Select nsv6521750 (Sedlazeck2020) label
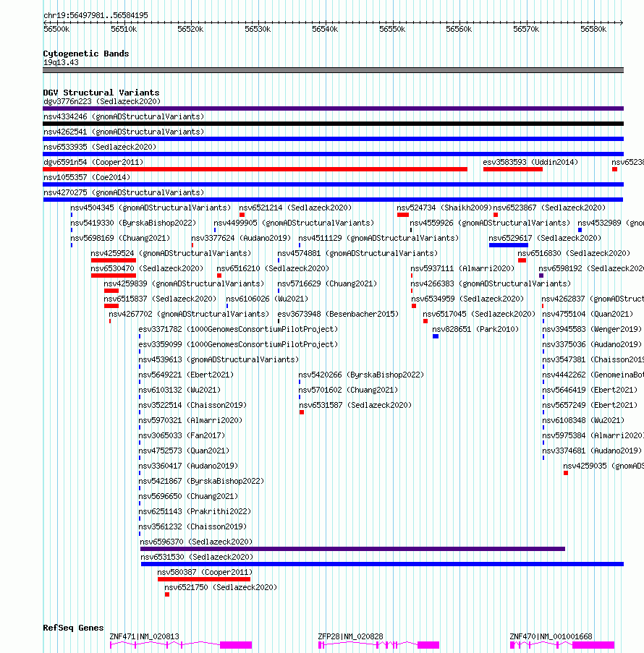The width and height of the screenshot is (644, 653). tap(221, 588)
